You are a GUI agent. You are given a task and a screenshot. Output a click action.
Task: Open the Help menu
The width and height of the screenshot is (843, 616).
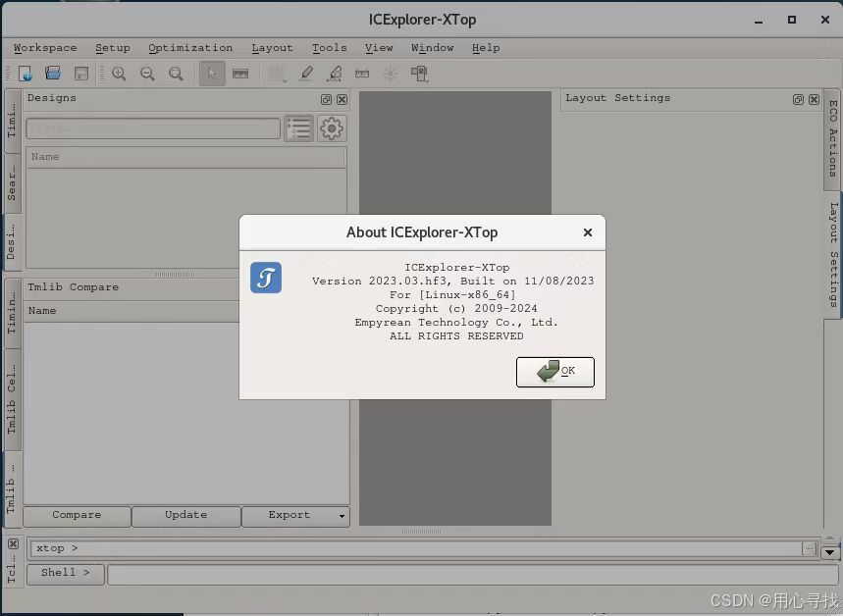[486, 48]
